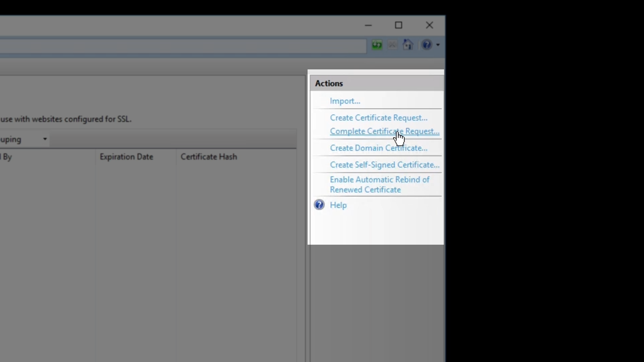Image resolution: width=644 pixels, height=362 pixels.
Task: Sort by Expiration Date column header
Action: coord(126,157)
